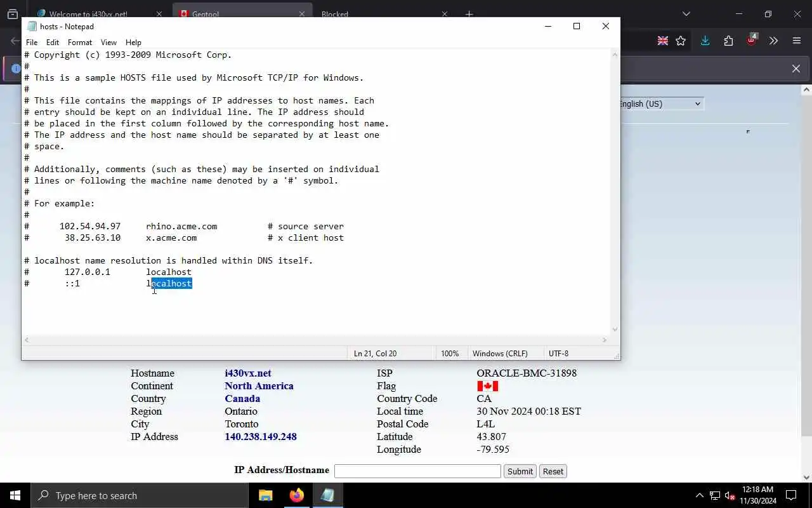Viewport: 812px width, 508px height.
Task: Open Firefox hamburger application menu
Action: point(797,41)
